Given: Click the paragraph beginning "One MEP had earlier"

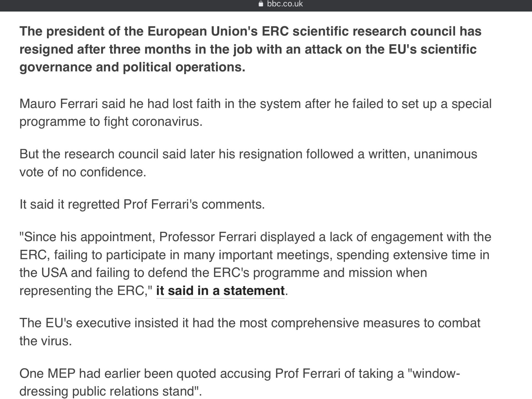Looking at the screenshot, I should click(240, 382).
